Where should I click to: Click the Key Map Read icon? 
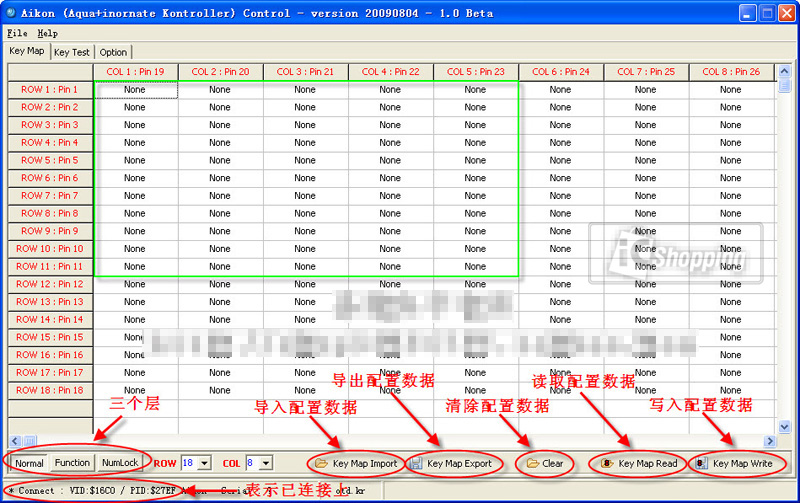point(607,464)
